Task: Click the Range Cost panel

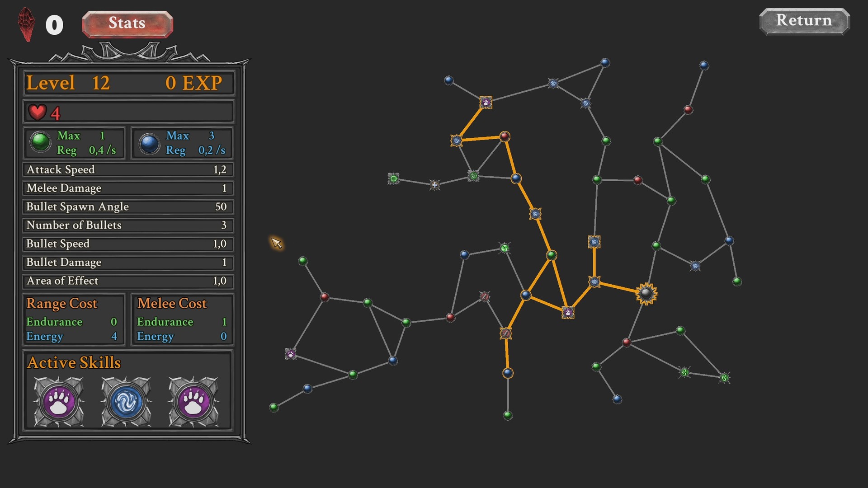Action: pyautogui.click(x=73, y=319)
